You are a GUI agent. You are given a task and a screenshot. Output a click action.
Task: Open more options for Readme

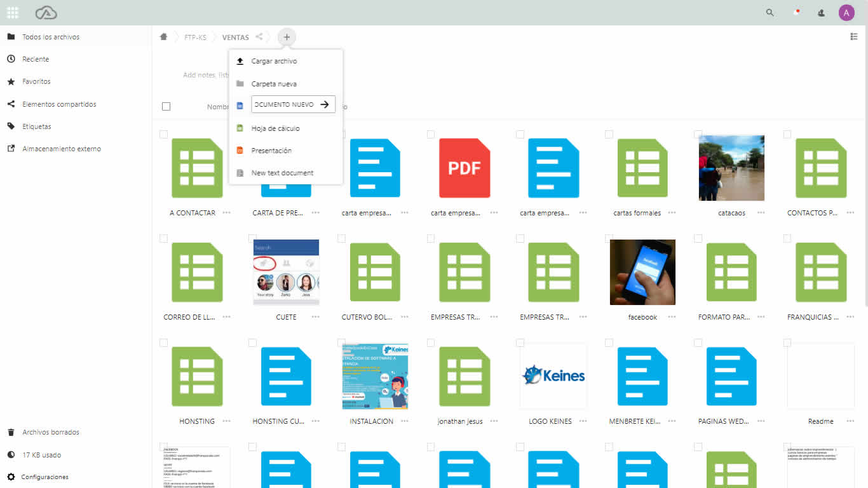[850, 421]
